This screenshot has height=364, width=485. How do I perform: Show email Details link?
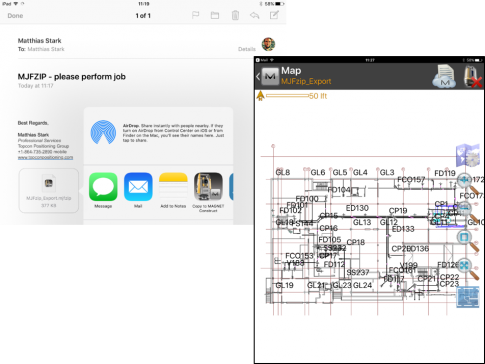pyautogui.click(x=247, y=49)
